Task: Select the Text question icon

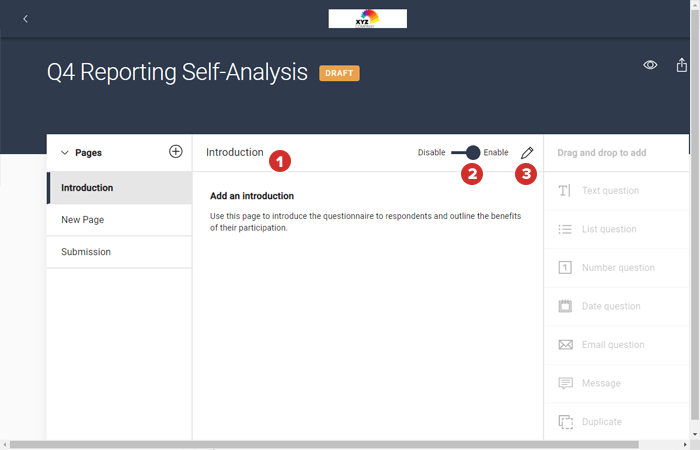Action: (x=565, y=191)
